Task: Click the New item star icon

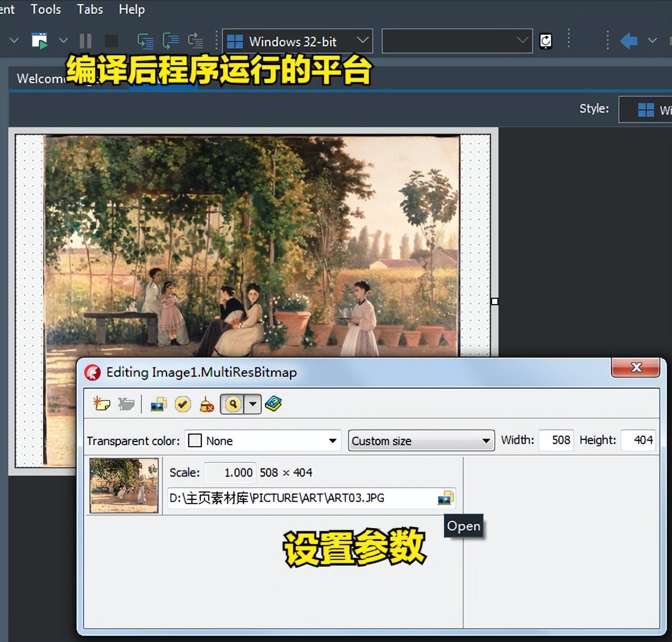Action: tap(101, 404)
